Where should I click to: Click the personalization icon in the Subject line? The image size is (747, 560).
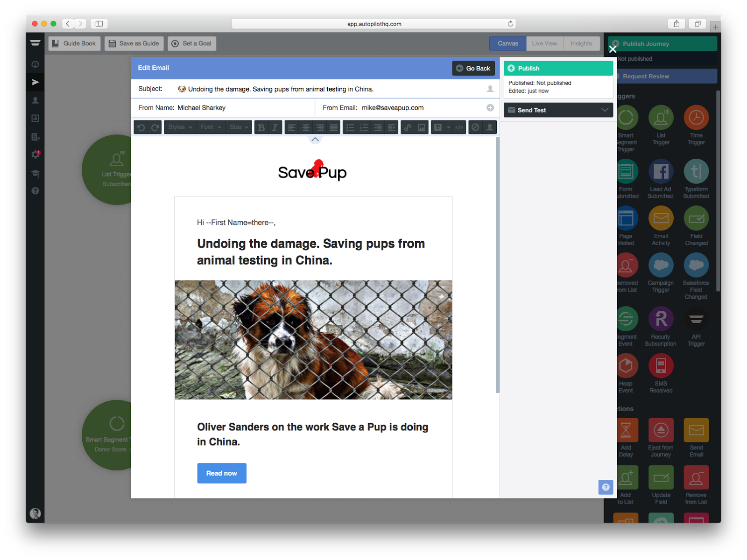490,89
